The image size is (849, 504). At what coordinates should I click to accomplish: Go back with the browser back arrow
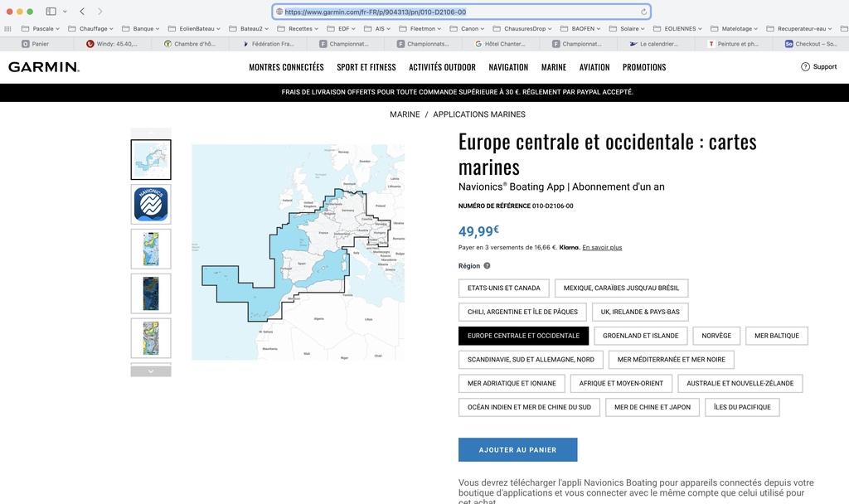click(x=82, y=12)
